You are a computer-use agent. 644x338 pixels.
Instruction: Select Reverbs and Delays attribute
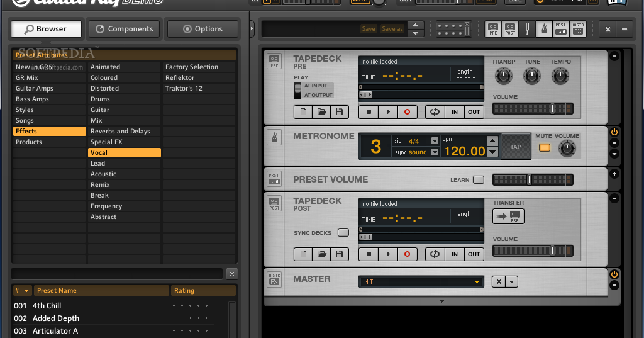pyautogui.click(x=124, y=131)
